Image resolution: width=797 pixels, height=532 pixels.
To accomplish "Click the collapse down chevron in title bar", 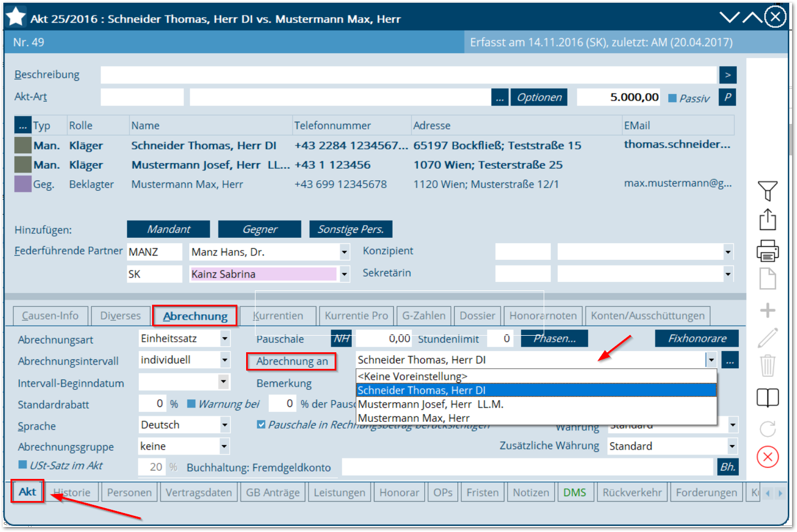I will (730, 18).
